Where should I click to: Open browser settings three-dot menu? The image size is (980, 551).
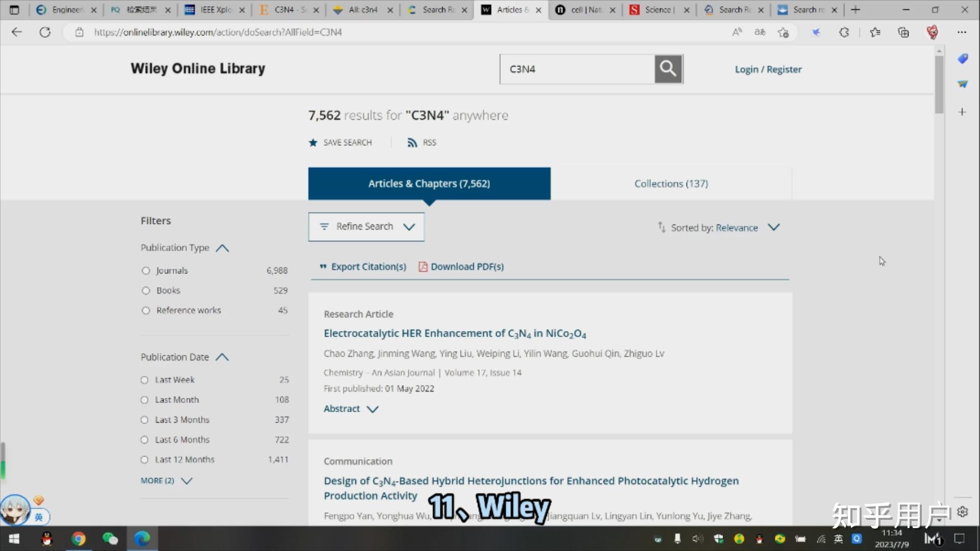(x=962, y=32)
